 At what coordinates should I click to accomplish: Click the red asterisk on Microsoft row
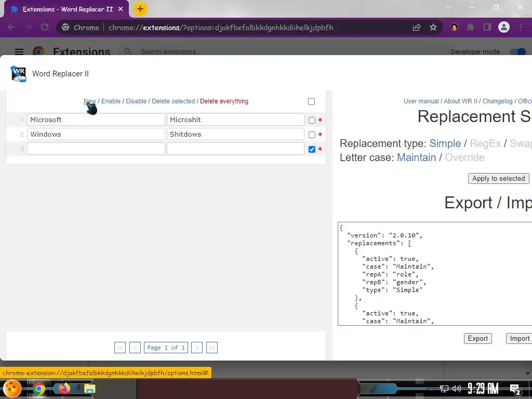pos(320,120)
